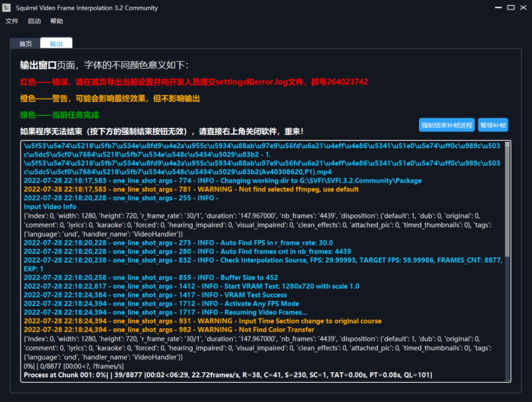Click the 'Input Video Info' log heading
The height and width of the screenshot is (402, 532).
(50, 207)
